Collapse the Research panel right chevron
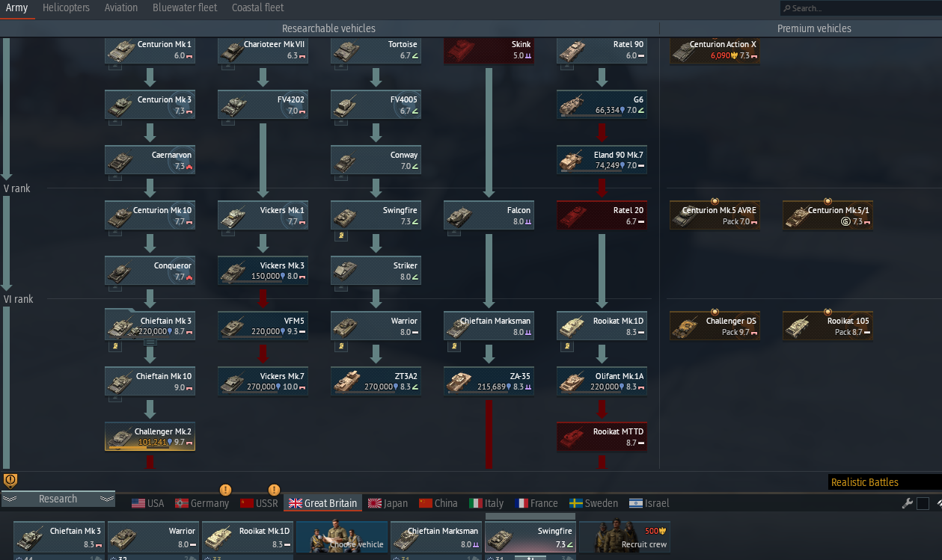Viewport: 942px width, 560px height. click(107, 499)
